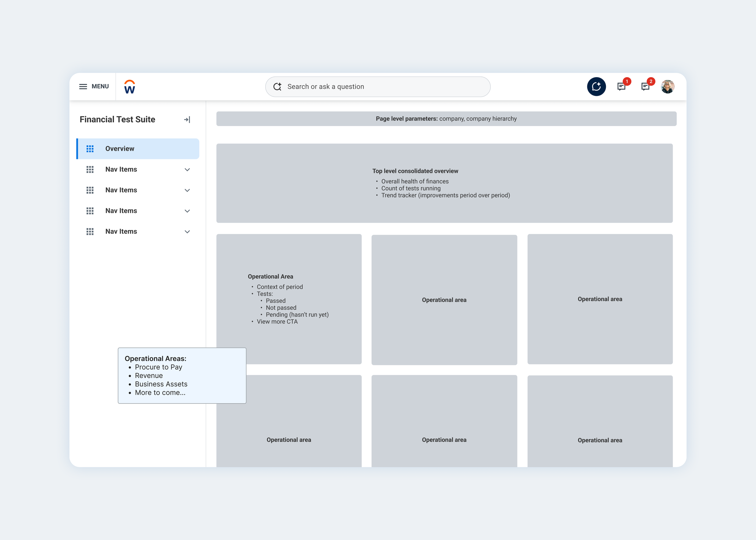The image size is (756, 540).
Task: Select the Overview nav item
Action: tap(120, 149)
